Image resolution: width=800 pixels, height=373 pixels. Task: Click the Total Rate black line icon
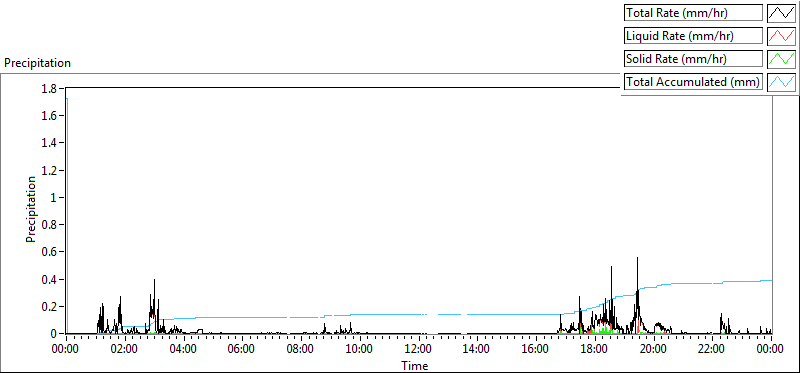pyautogui.click(x=781, y=13)
